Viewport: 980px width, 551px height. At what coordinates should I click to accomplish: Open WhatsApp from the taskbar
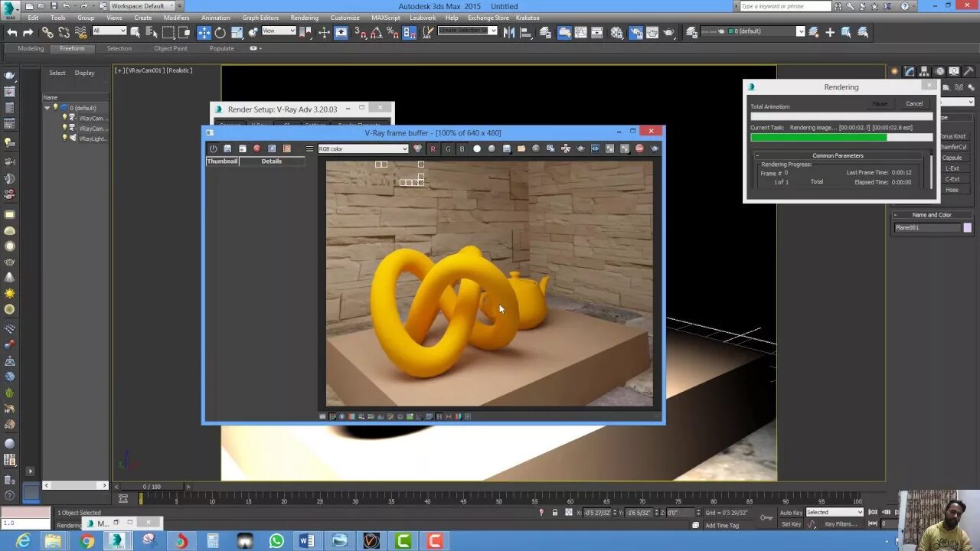(276, 541)
